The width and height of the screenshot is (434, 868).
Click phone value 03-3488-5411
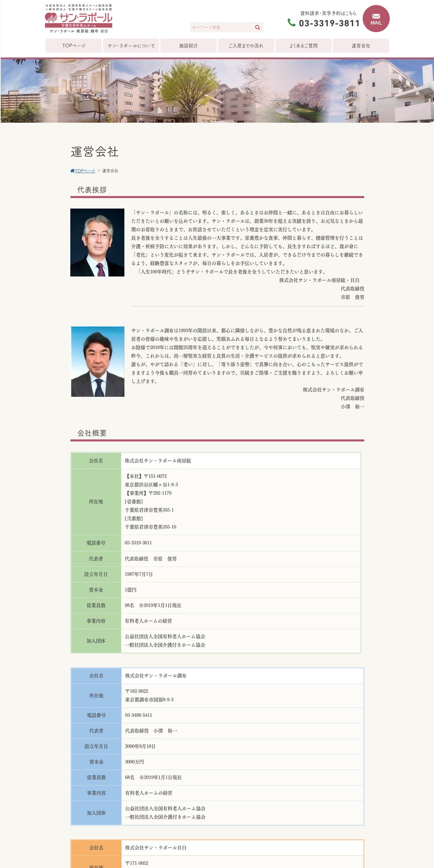coord(139,715)
